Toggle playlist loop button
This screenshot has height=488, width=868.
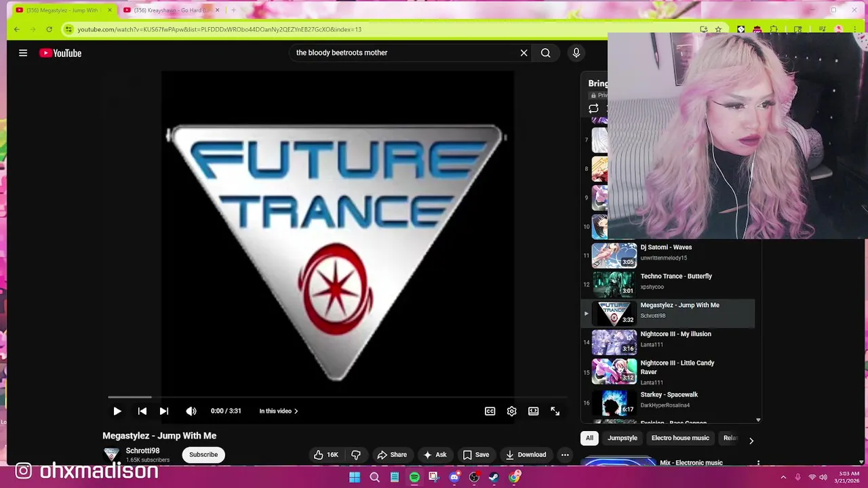pyautogui.click(x=593, y=108)
